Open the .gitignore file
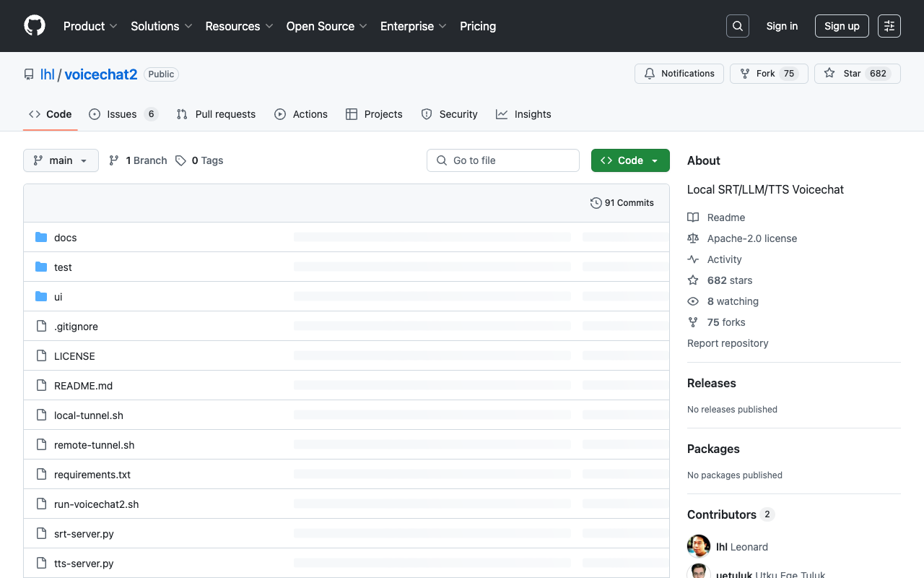 76,327
